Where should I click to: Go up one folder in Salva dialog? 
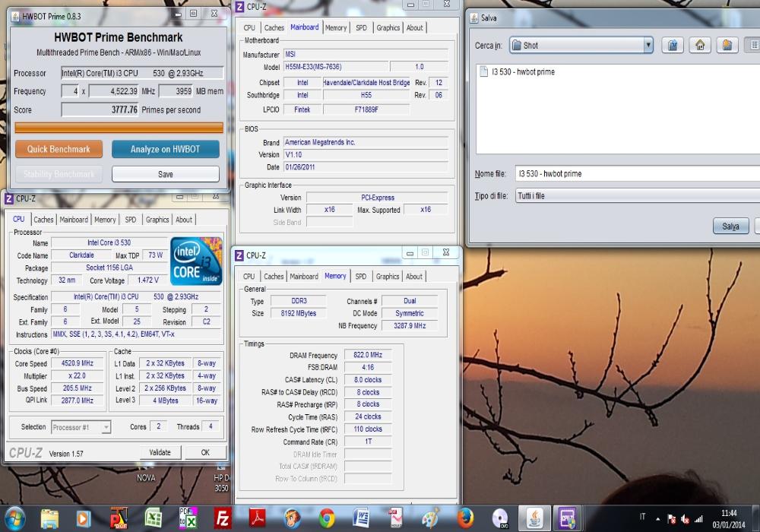[673, 45]
